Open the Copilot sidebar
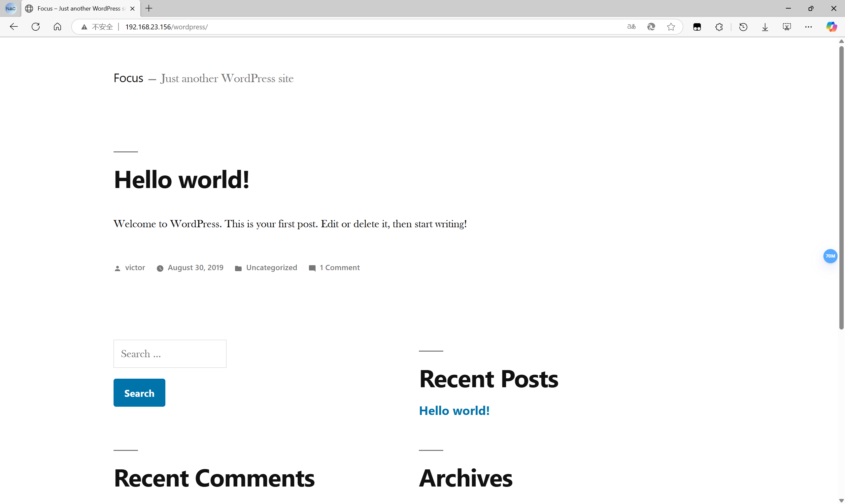845x504 pixels. pos(832,27)
